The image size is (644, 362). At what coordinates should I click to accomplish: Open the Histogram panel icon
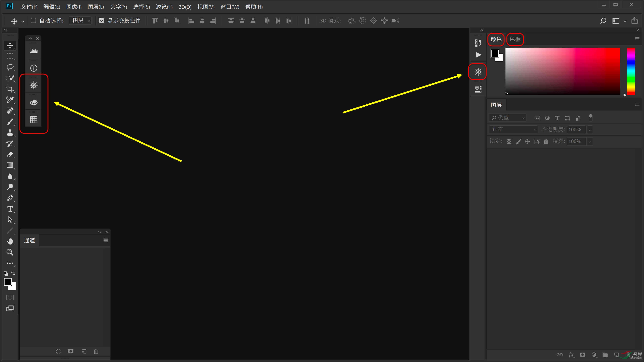click(x=34, y=51)
